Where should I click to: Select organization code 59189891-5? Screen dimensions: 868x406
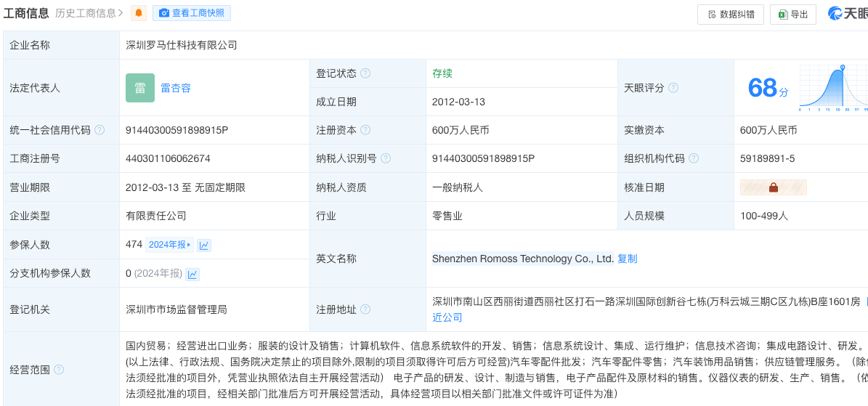(x=767, y=158)
